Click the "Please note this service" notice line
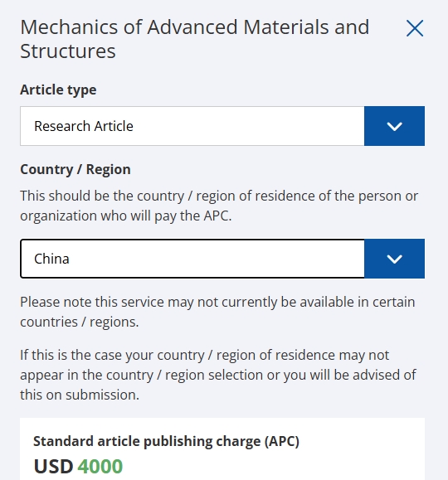This screenshot has height=480, width=448. (217, 302)
